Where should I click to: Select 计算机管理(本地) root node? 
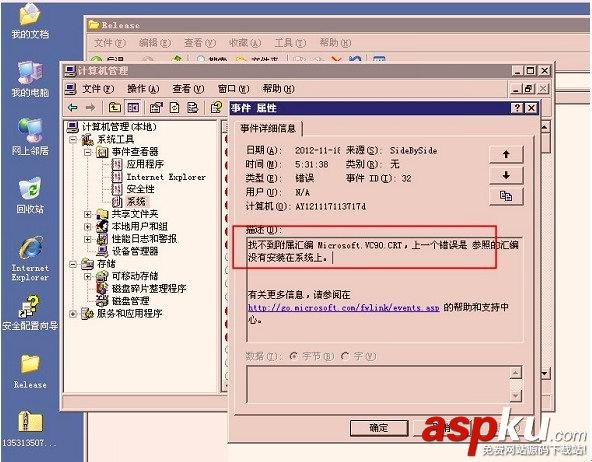coord(119,127)
